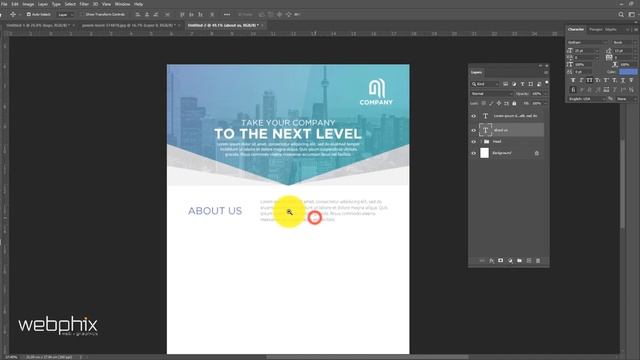The width and height of the screenshot is (640, 360).
Task: Expand the Head layer group
Action: point(481,142)
